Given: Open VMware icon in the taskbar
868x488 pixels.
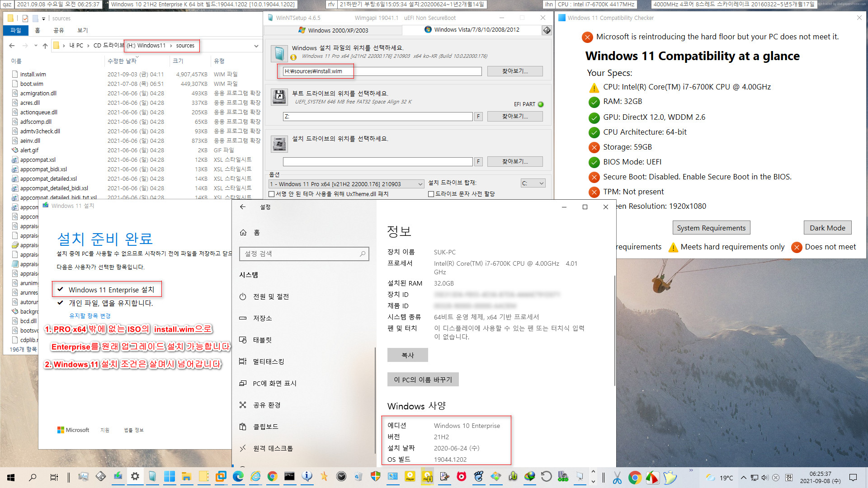Looking at the screenshot, I should (x=221, y=477).
